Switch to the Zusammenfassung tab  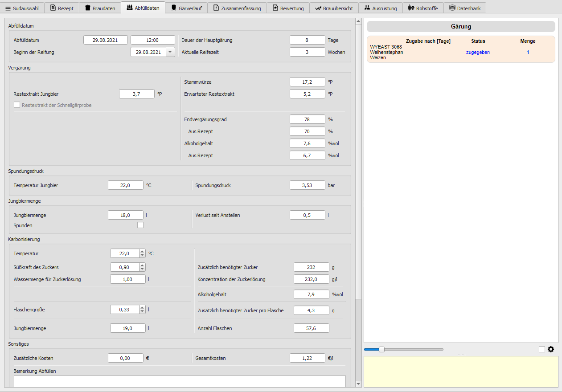pyautogui.click(x=237, y=8)
